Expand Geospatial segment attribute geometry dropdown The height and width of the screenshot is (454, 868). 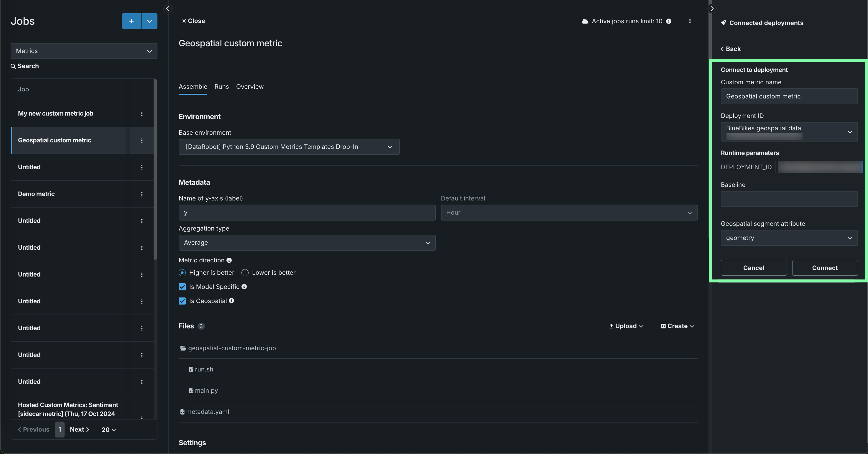[789, 238]
